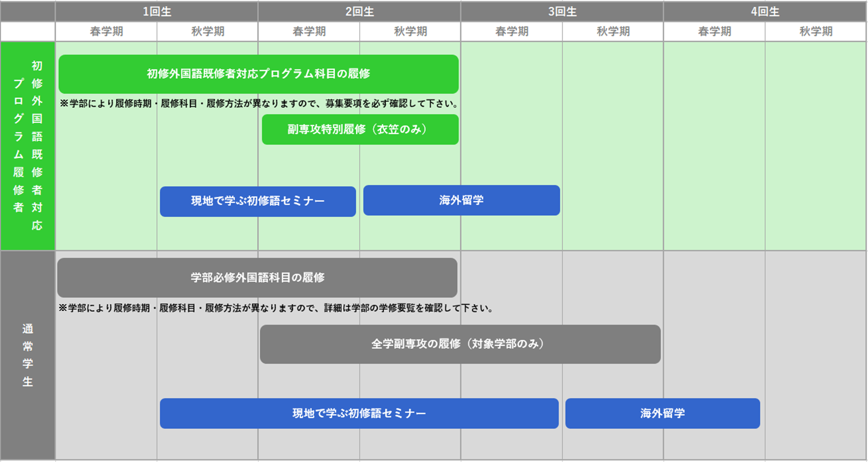Select the 3回生 header cell
This screenshot has width=868, height=462.
562,11
